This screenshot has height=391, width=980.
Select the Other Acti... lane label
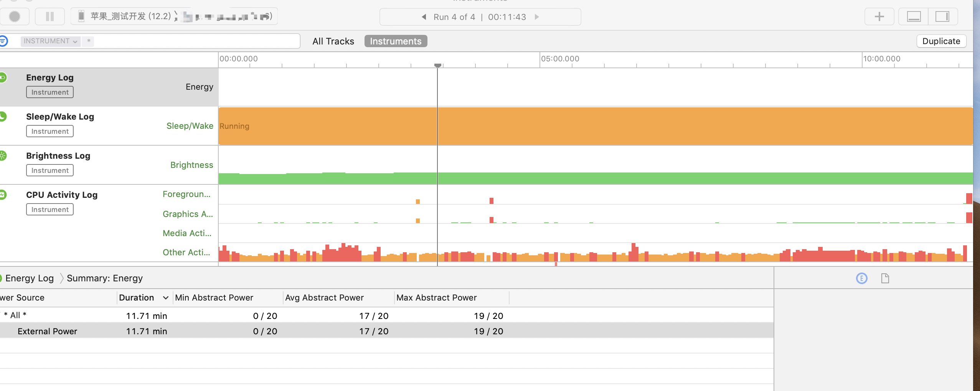tap(186, 253)
